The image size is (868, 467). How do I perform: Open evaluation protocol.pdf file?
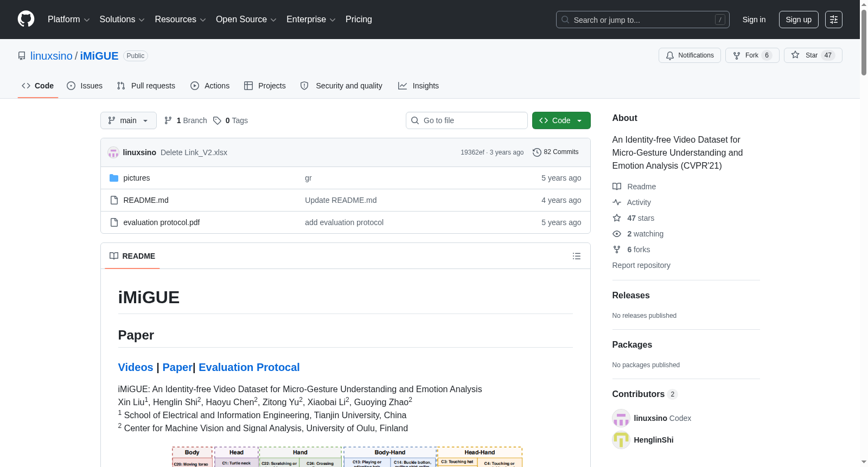(x=162, y=222)
